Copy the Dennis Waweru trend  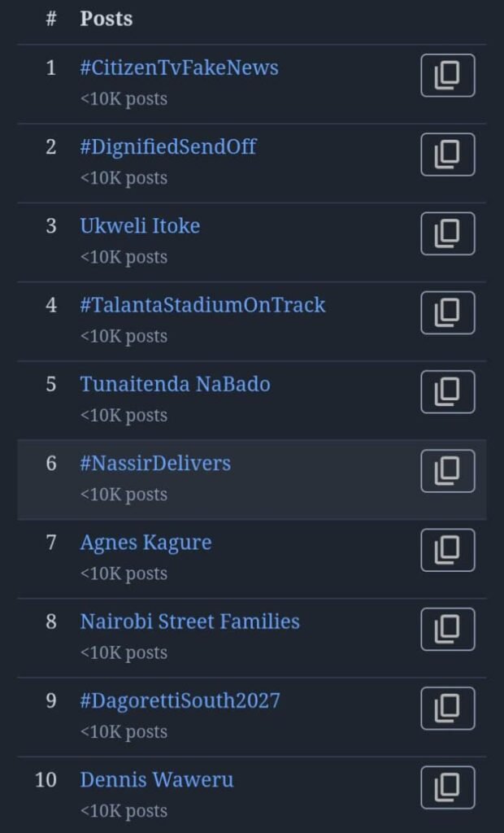point(447,787)
